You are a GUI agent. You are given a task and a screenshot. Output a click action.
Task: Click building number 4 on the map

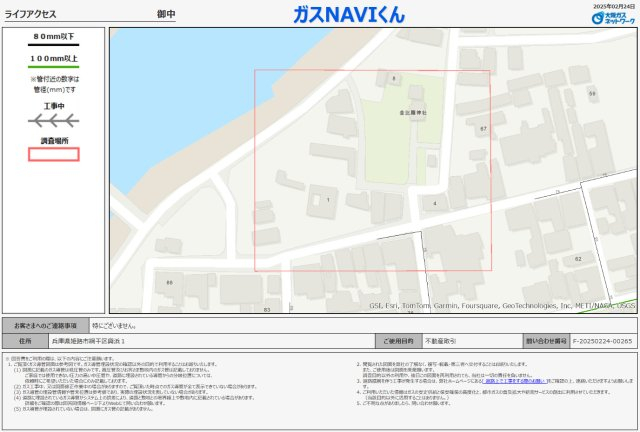435,203
